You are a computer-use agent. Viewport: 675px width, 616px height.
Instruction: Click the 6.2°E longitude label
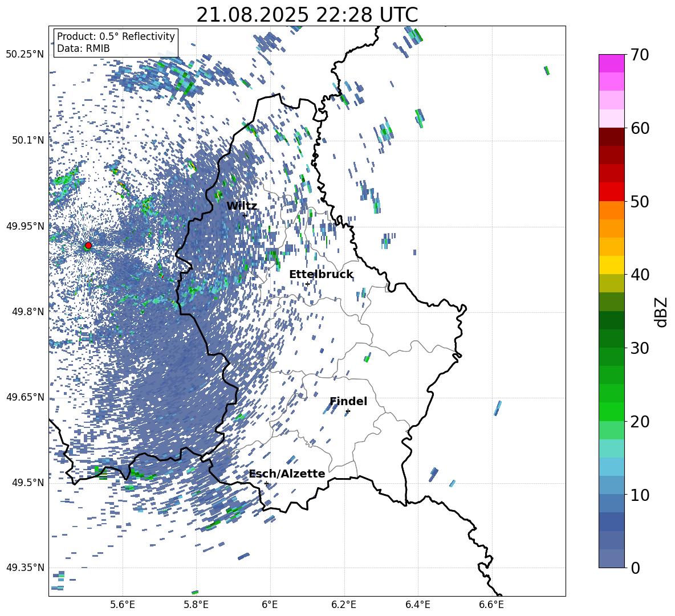344,605
